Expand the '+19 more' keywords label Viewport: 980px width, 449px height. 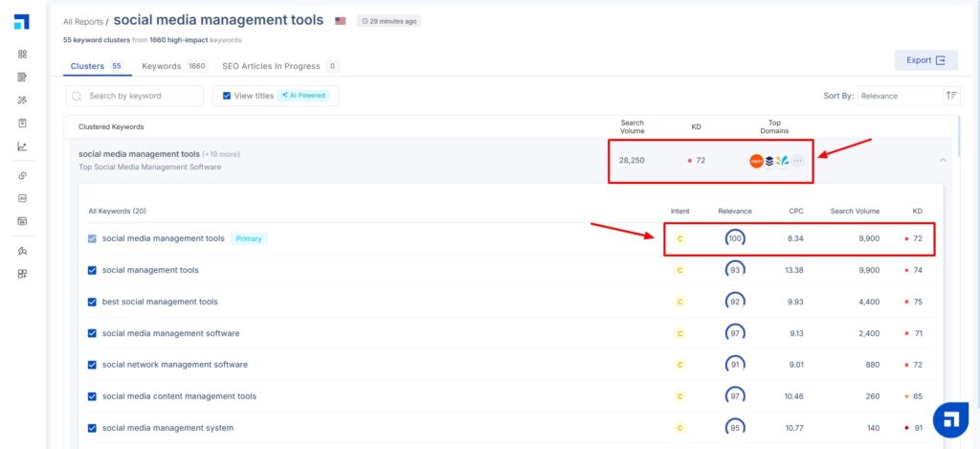(x=221, y=154)
